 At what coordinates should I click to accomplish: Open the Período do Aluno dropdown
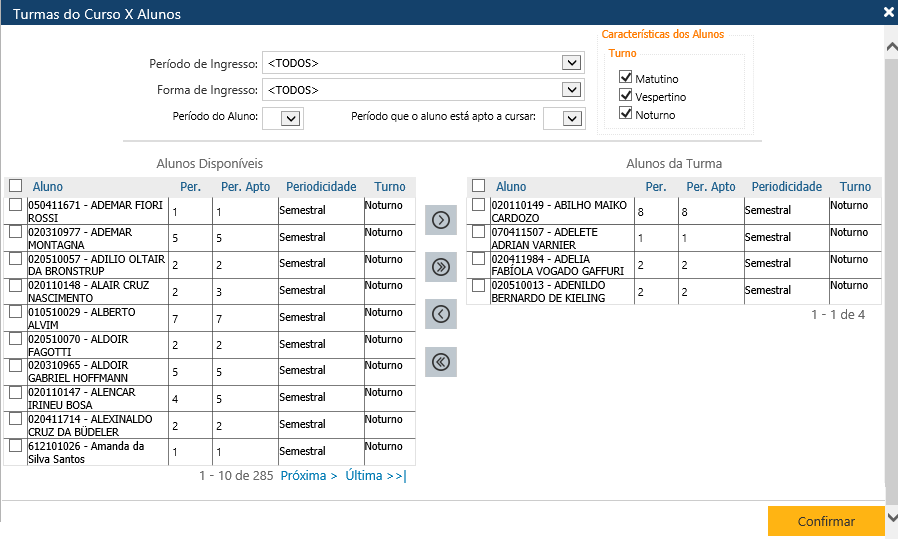point(290,119)
